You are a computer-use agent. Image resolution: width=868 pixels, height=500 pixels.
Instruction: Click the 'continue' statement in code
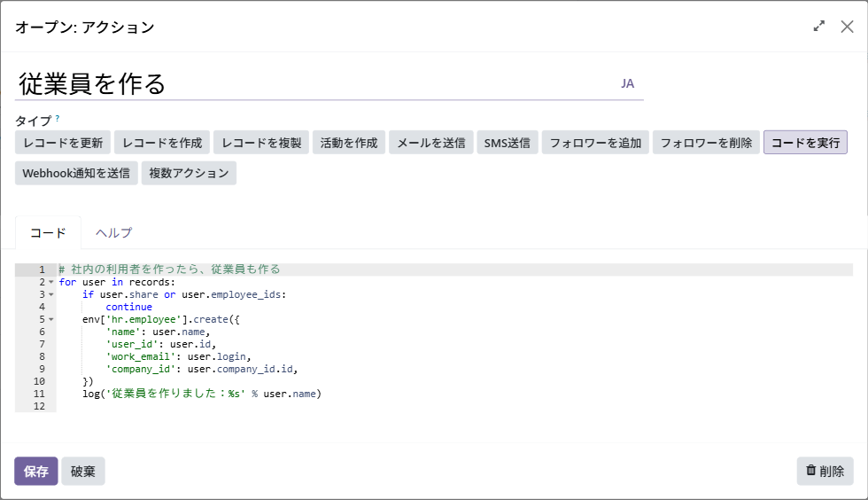point(129,307)
